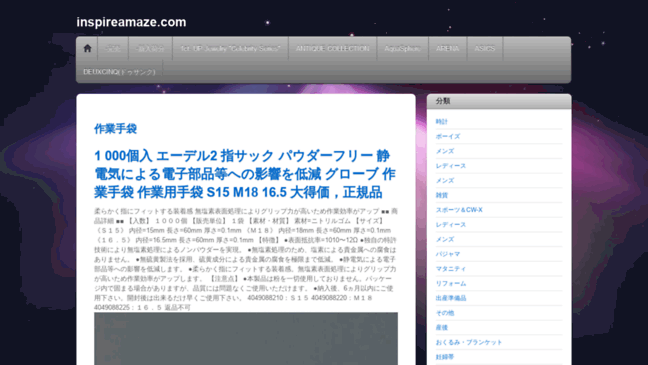The width and height of the screenshot is (648, 365).
Task: Open the 時計 category link
Action: 441,122
